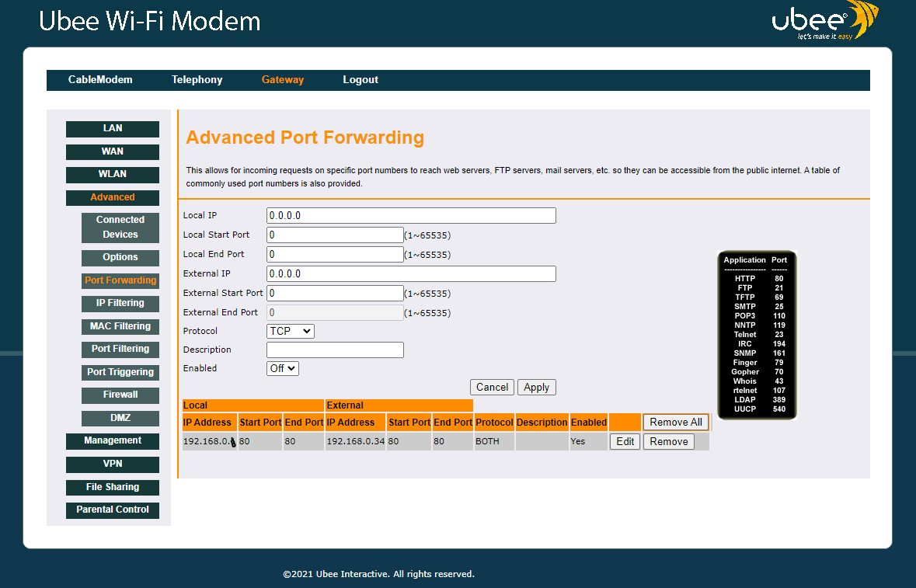Viewport: 916px width, 588px height.
Task: Open the Firewall settings page
Action: click(120, 395)
